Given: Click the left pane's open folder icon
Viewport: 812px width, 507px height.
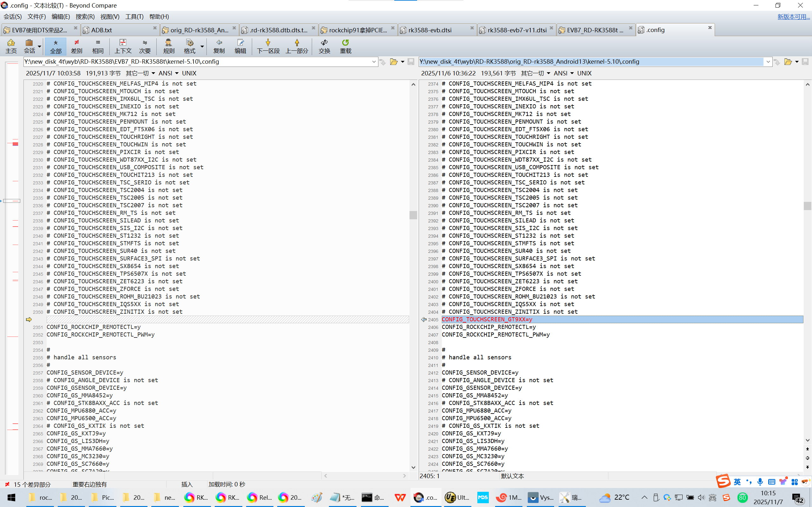Looking at the screenshot, I should tap(394, 62).
